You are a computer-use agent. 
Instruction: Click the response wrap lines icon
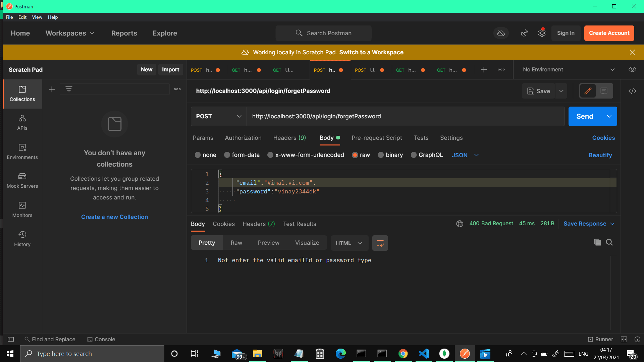coord(380,243)
